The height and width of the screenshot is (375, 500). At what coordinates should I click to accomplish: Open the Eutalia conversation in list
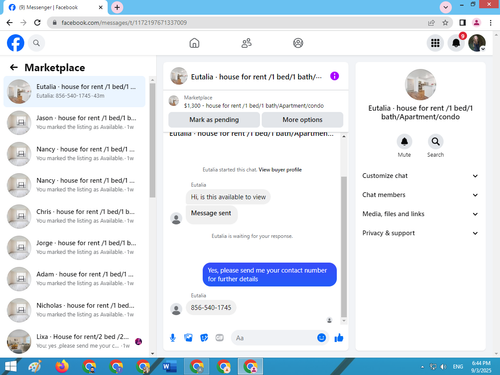tap(75, 91)
